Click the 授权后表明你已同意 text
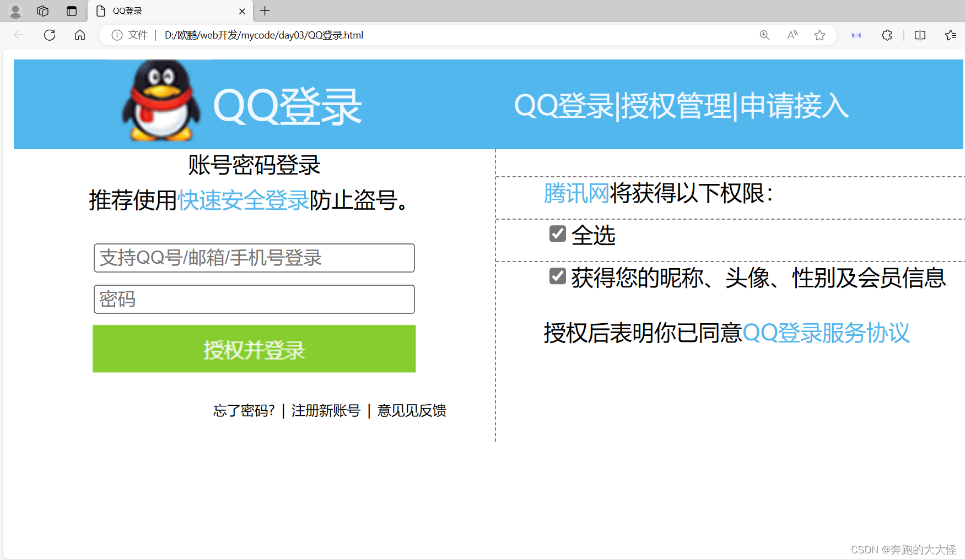Image resolution: width=965 pixels, height=560 pixels. tap(643, 333)
